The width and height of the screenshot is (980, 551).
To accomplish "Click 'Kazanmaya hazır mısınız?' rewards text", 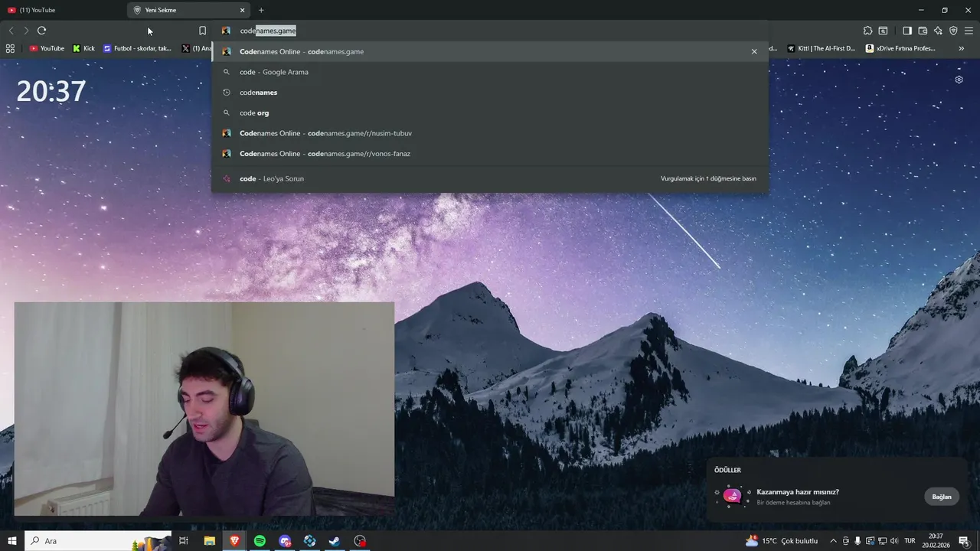I will coord(798,492).
